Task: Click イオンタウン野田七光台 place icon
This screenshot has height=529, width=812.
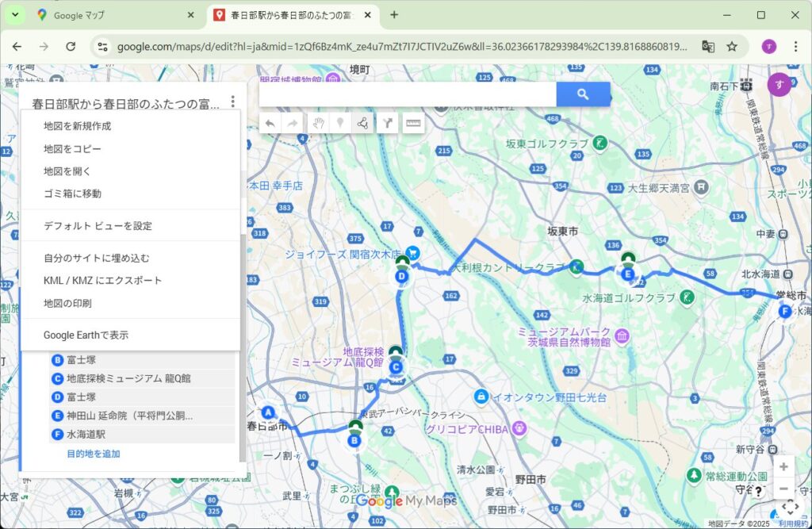Action: coord(481,397)
